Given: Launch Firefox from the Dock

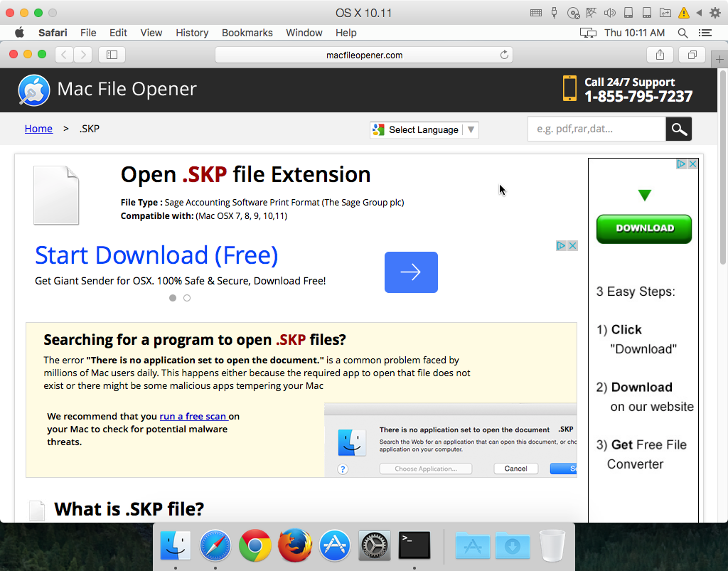Looking at the screenshot, I should click(x=294, y=546).
